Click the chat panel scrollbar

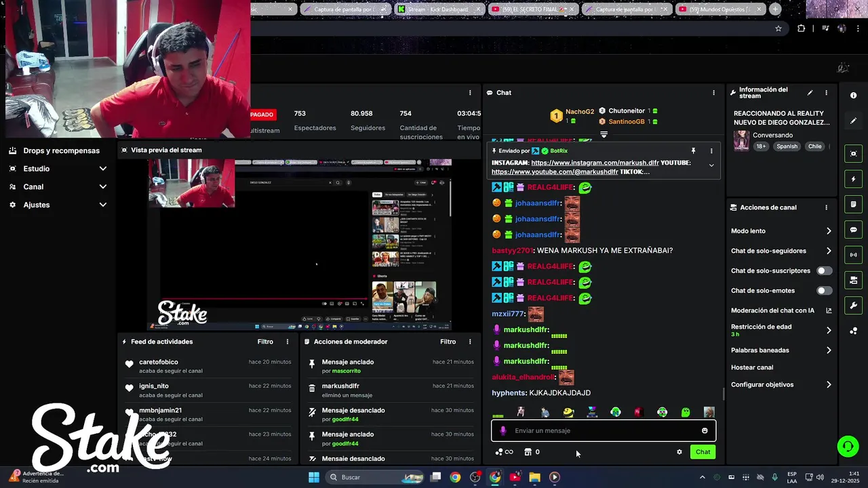click(723, 394)
